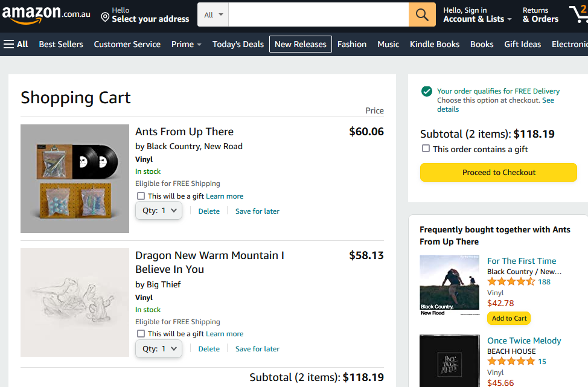Open the Kindle Books navigation item
This screenshot has height=387, width=588.
434,43
